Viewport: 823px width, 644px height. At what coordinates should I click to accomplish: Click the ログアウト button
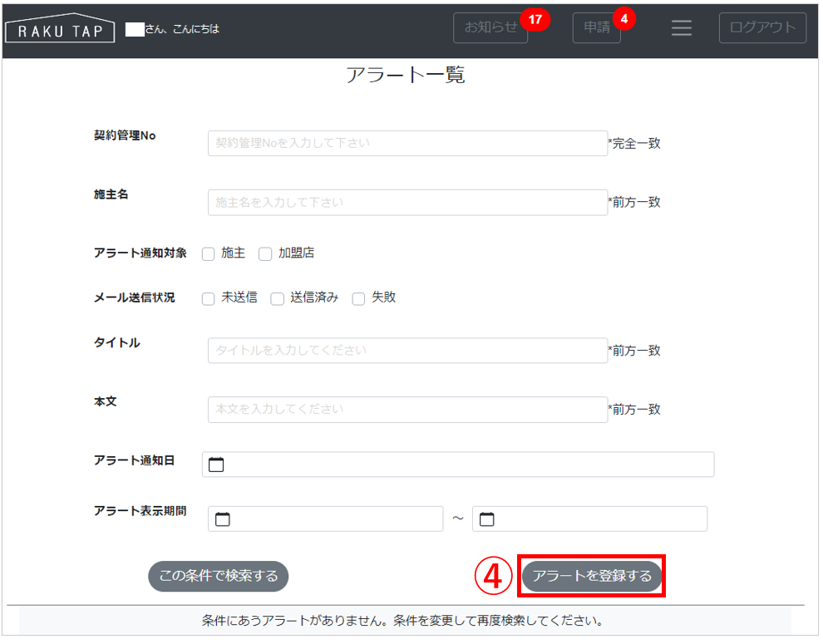(762, 27)
